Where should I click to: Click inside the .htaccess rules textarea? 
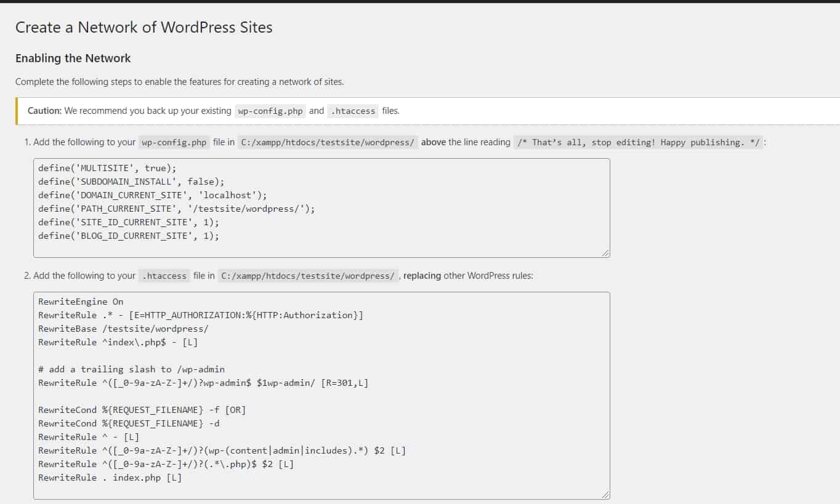pyautogui.click(x=321, y=395)
